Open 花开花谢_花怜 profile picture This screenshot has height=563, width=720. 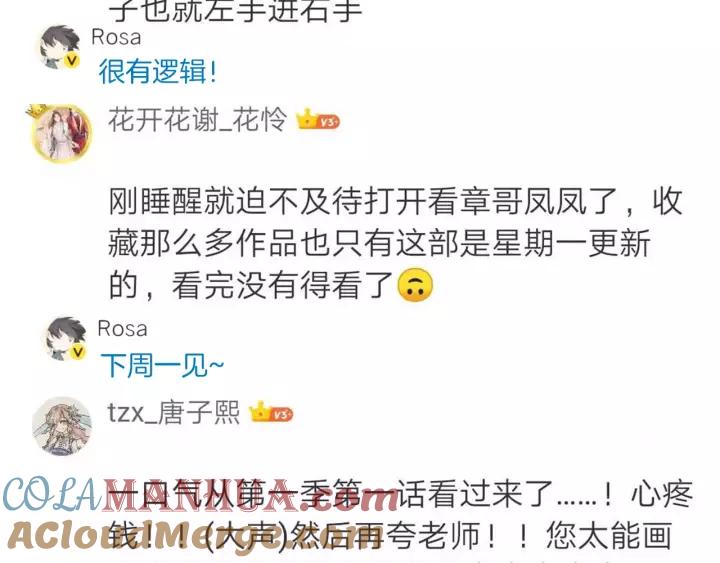pyautogui.click(x=61, y=133)
